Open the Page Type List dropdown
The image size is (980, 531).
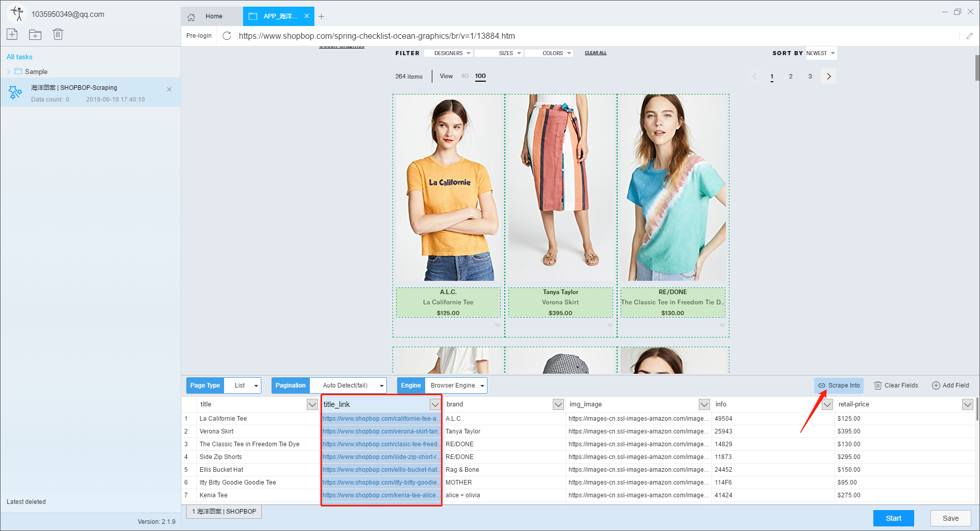(243, 385)
